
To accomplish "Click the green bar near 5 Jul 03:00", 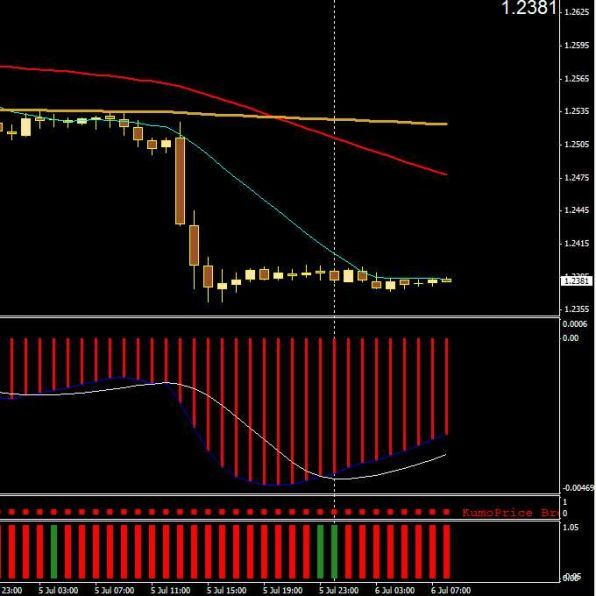I will pos(54,552).
